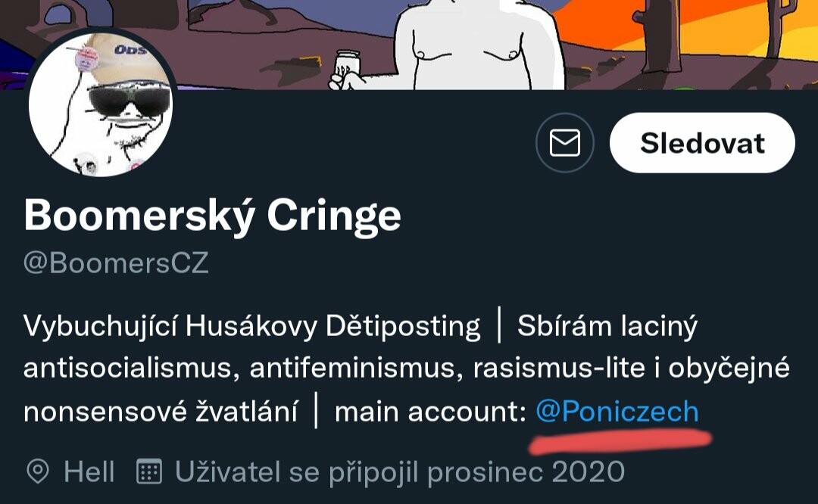Click the bio phrase nonsensové žvatlání
This screenshot has width=818, height=504.
pyautogui.click(x=161, y=412)
